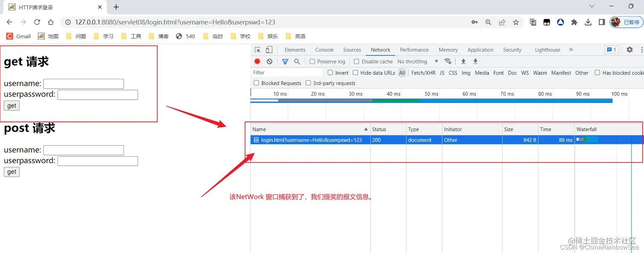Export HAR file with download icon
644x253 pixels.
point(476,61)
